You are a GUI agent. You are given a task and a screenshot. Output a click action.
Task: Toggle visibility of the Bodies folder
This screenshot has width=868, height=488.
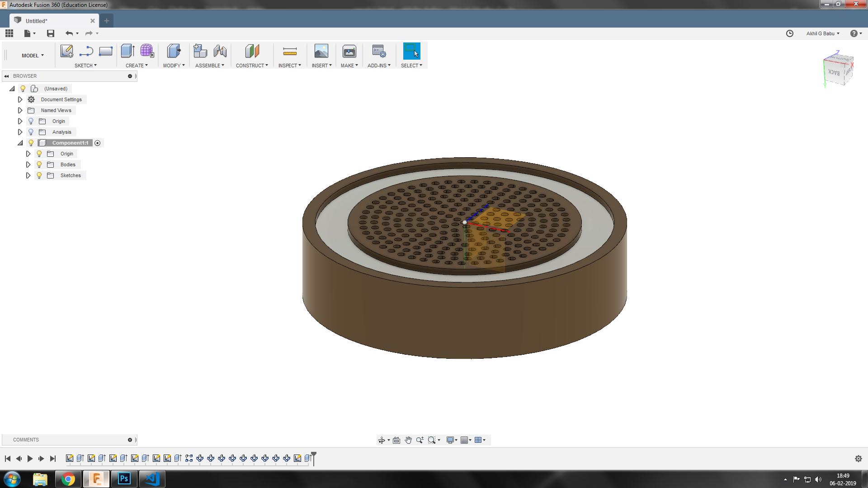click(39, 164)
